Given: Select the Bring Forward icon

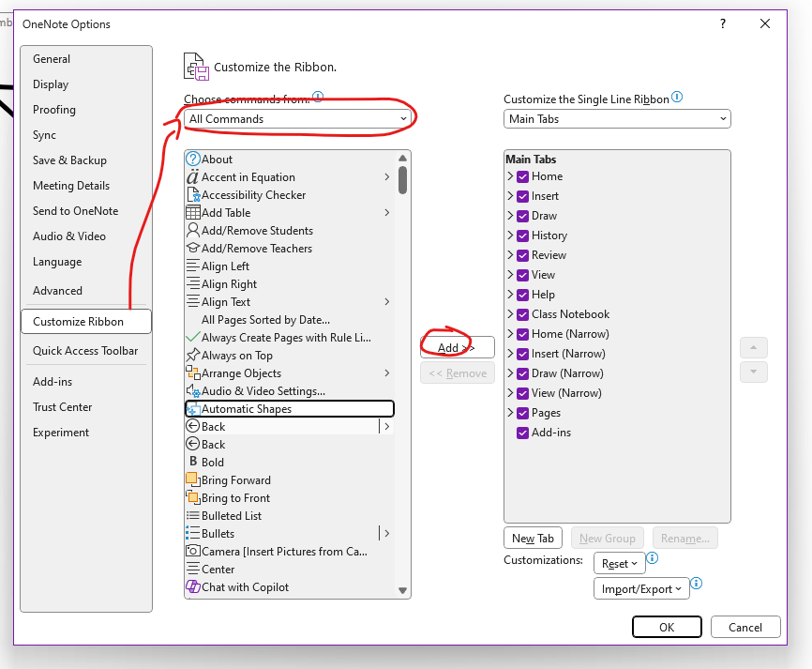Looking at the screenshot, I should (192, 479).
